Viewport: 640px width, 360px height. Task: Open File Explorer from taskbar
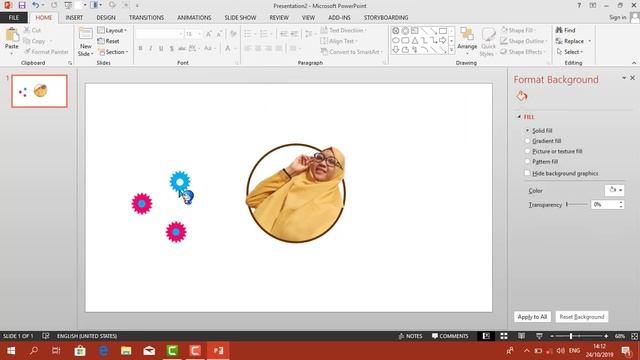pos(126,351)
